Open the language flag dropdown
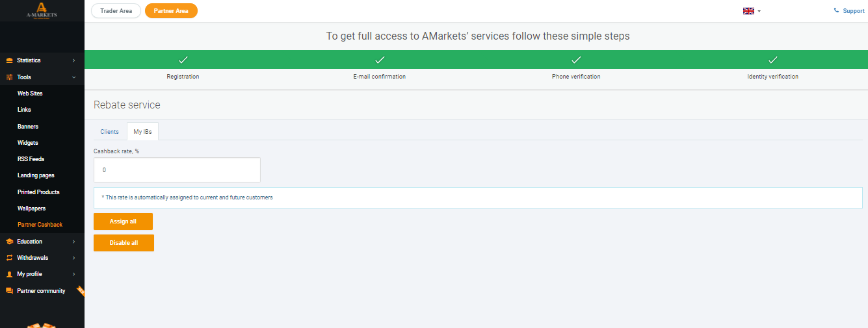 (752, 11)
